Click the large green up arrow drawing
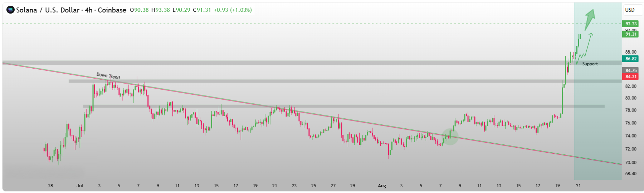The image size is (644, 193). pos(590,19)
